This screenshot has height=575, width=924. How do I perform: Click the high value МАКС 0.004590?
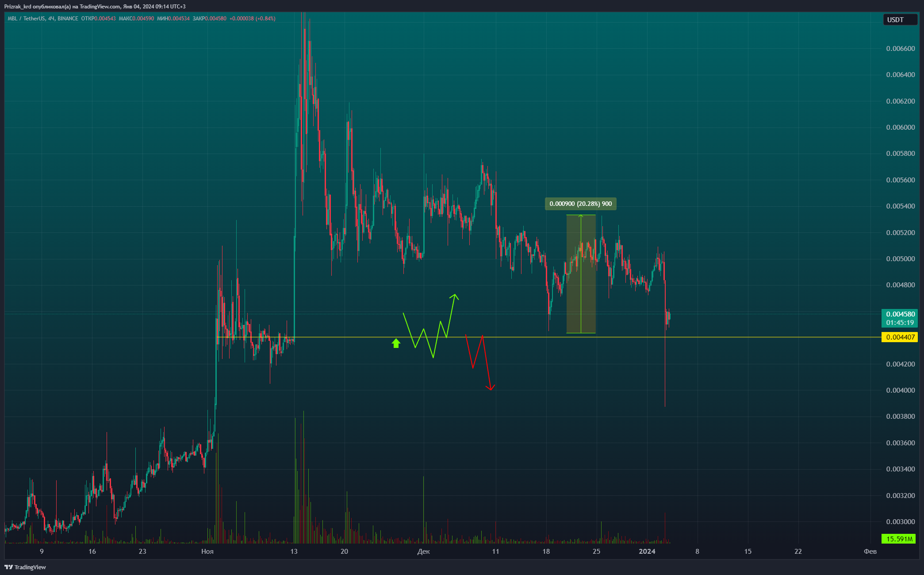137,19
